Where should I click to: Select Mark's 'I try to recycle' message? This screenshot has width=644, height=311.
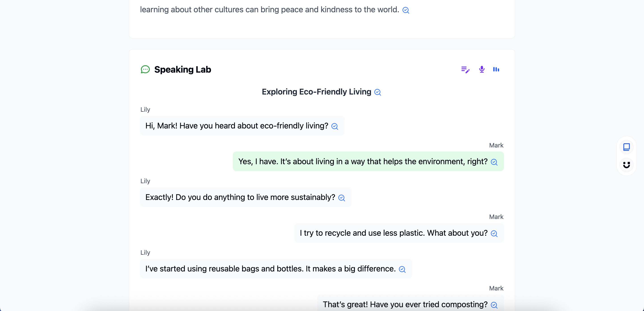point(399,233)
